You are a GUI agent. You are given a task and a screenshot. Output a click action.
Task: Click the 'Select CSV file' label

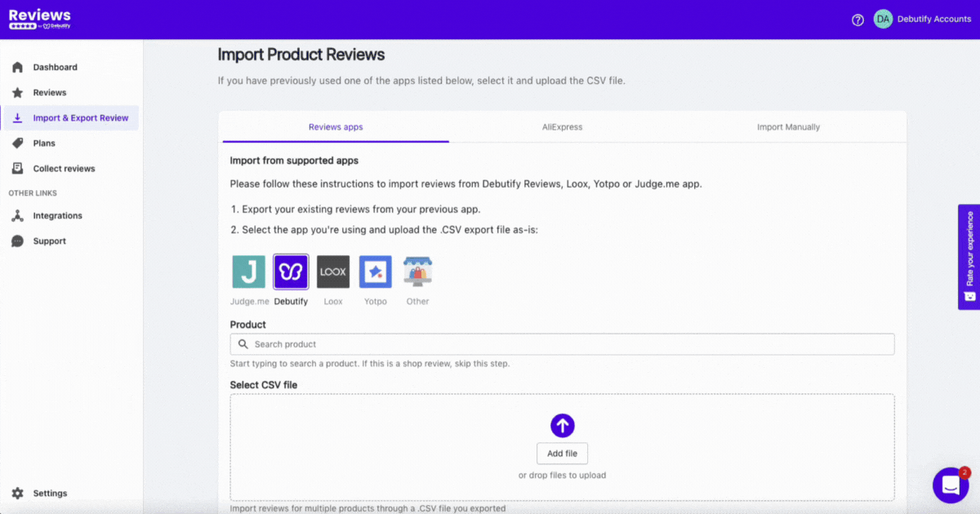[x=263, y=385]
